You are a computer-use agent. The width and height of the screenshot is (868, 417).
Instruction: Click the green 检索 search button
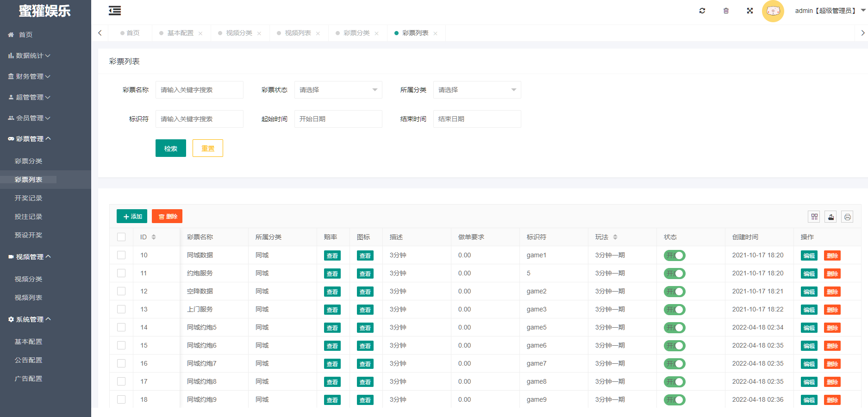pyautogui.click(x=170, y=149)
